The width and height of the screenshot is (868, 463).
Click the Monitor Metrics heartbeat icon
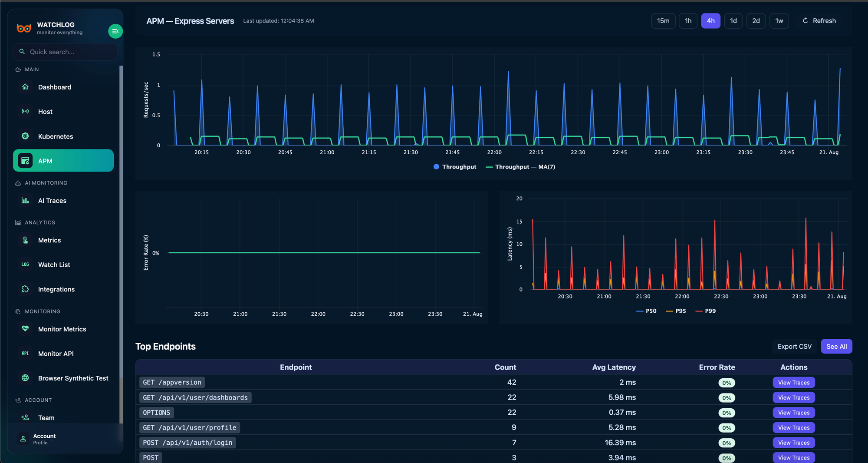(x=25, y=329)
